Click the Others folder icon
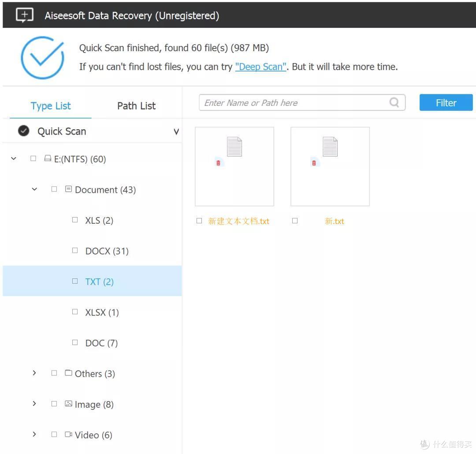This screenshot has height=454, width=476. pos(69,373)
